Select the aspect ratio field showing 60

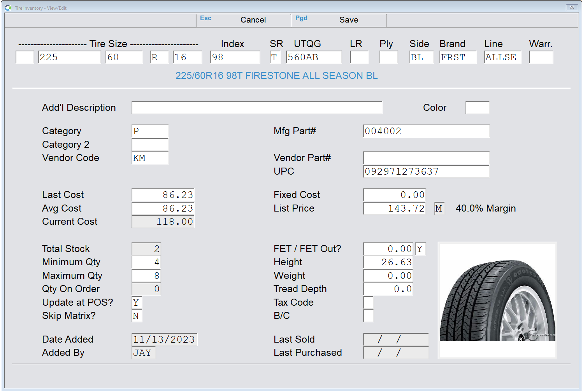(x=124, y=57)
